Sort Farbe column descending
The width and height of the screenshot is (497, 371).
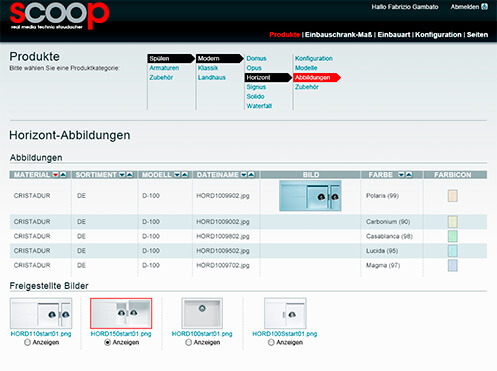[401, 175]
